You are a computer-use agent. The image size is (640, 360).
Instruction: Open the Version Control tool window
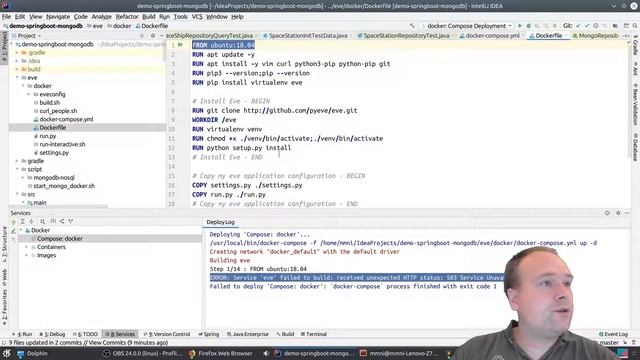pos(167,334)
